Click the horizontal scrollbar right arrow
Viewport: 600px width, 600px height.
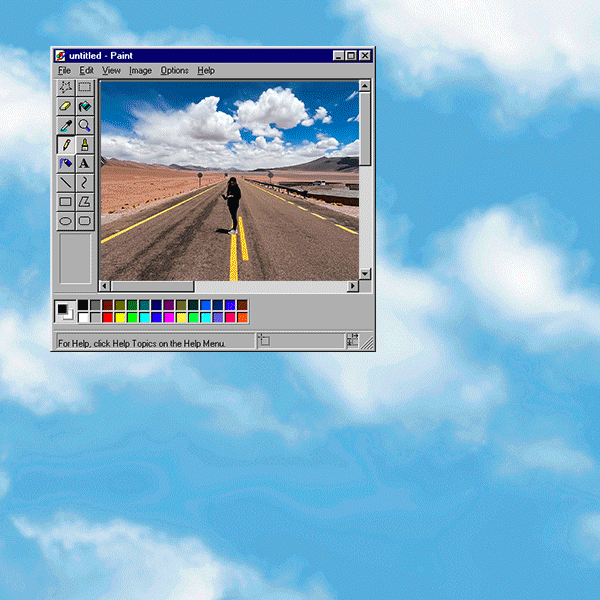353,286
